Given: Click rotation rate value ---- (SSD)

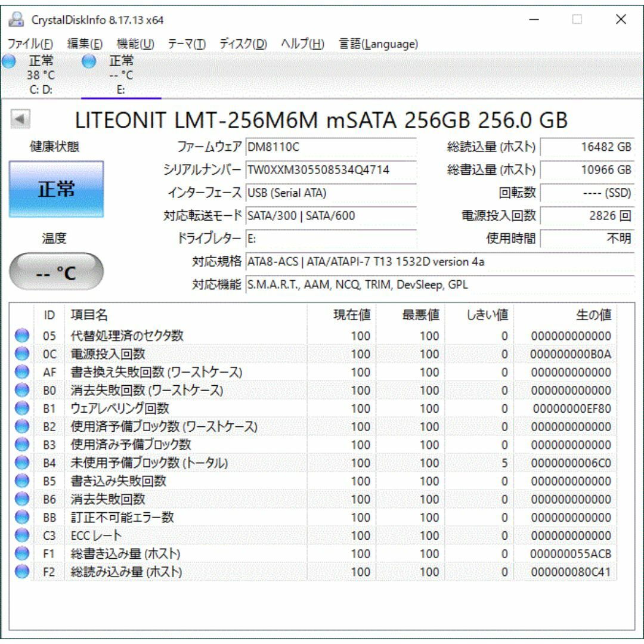Looking at the screenshot, I should point(587,193).
